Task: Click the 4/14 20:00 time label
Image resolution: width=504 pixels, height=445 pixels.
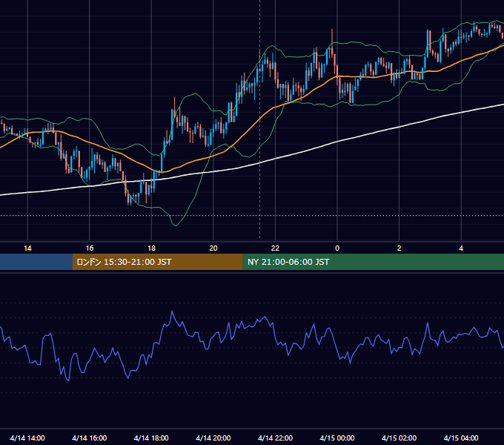Action: (x=213, y=438)
